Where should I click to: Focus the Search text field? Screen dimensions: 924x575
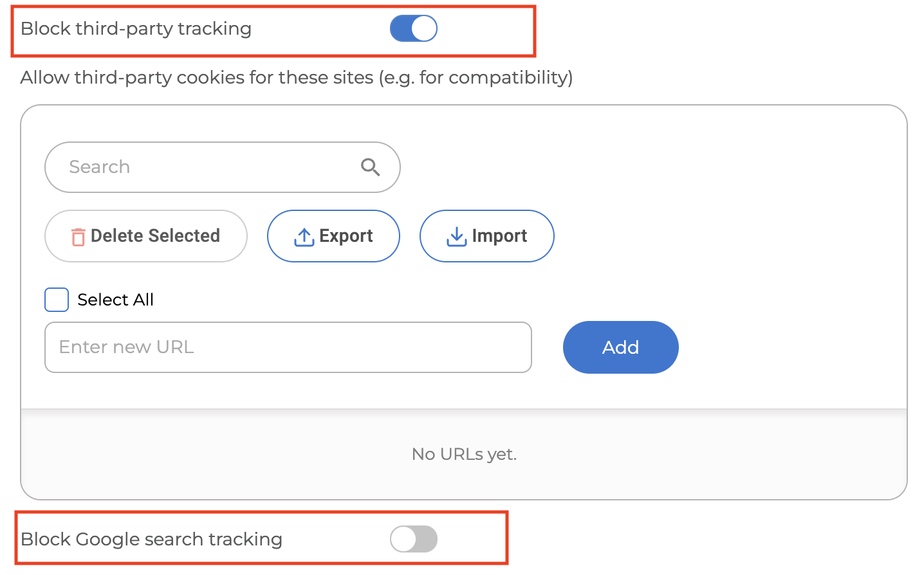click(x=223, y=167)
